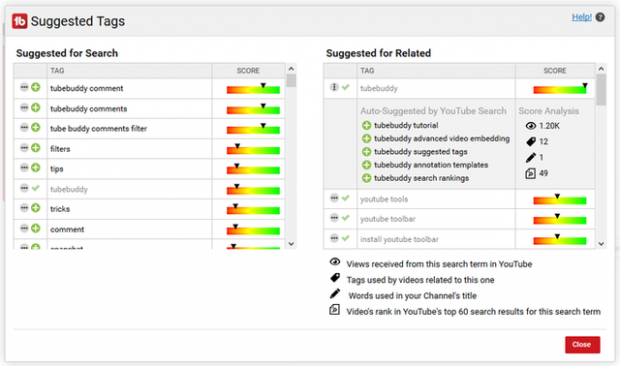Image resolution: width=620 pixels, height=366 pixels.
Task: Collapse details of 'tubebuddy' related tag
Action: point(334,87)
